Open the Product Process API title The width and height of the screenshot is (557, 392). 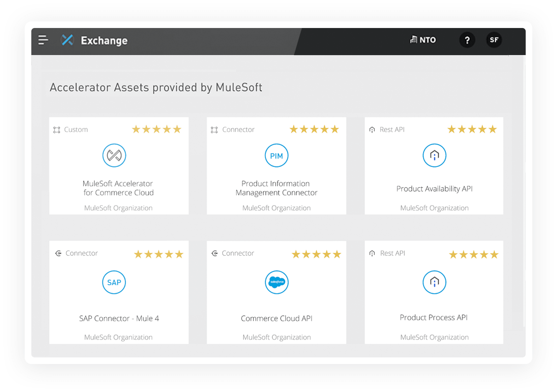[x=434, y=318]
